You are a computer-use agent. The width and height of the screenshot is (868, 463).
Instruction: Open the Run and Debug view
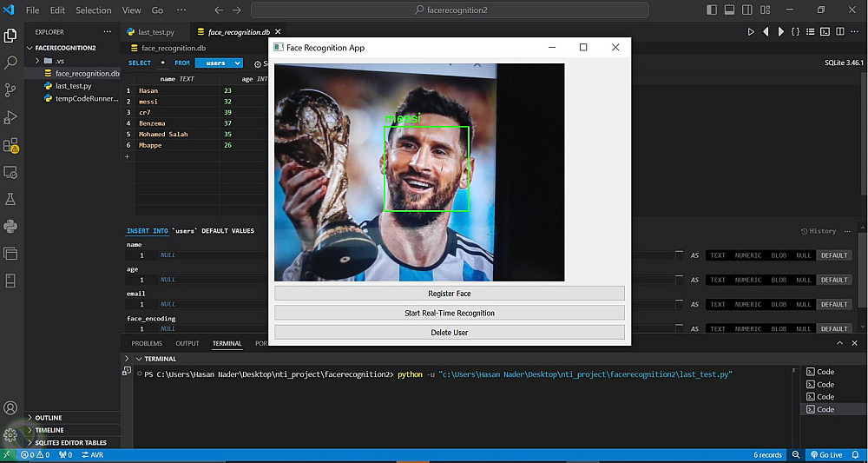10,117
